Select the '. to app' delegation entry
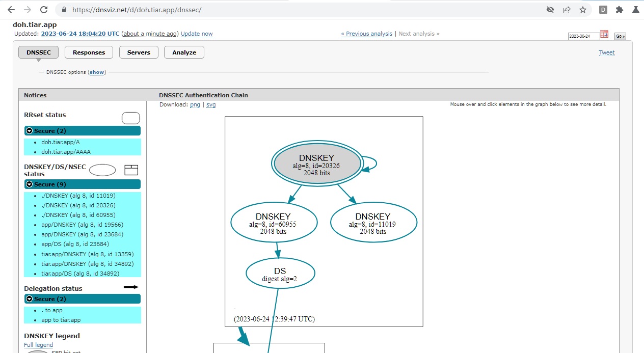Viewport: 644px width, 353px height. [x=52, y=310]
